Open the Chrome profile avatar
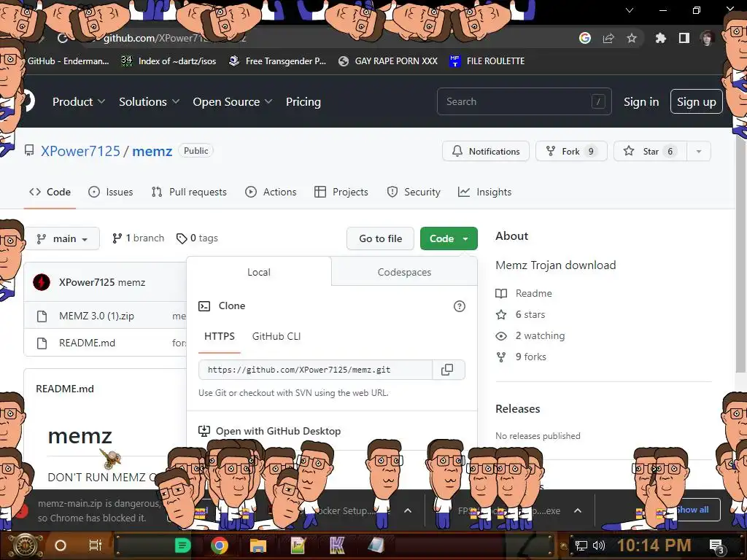The image size is (747, 560). [708, 38]
